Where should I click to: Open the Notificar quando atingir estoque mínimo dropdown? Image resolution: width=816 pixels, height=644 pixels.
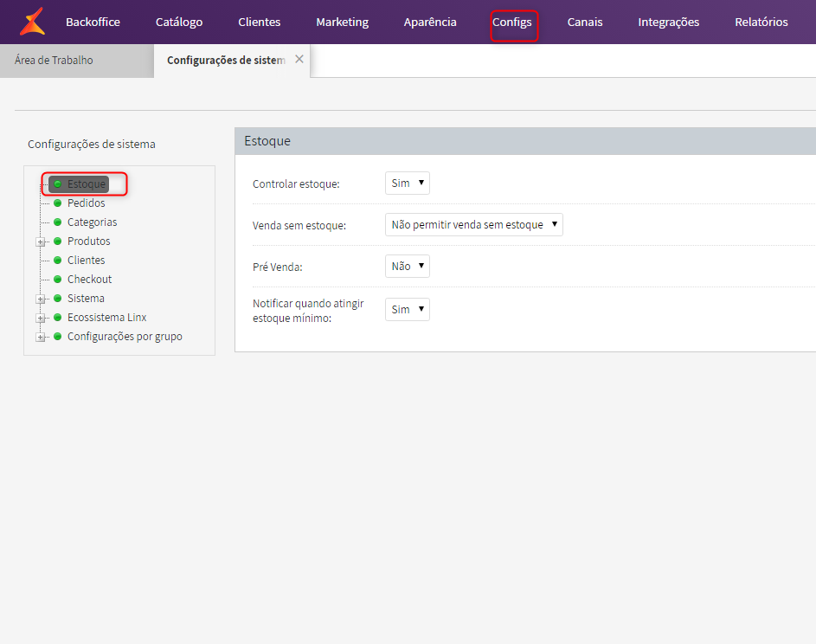[x=408, y=309]
